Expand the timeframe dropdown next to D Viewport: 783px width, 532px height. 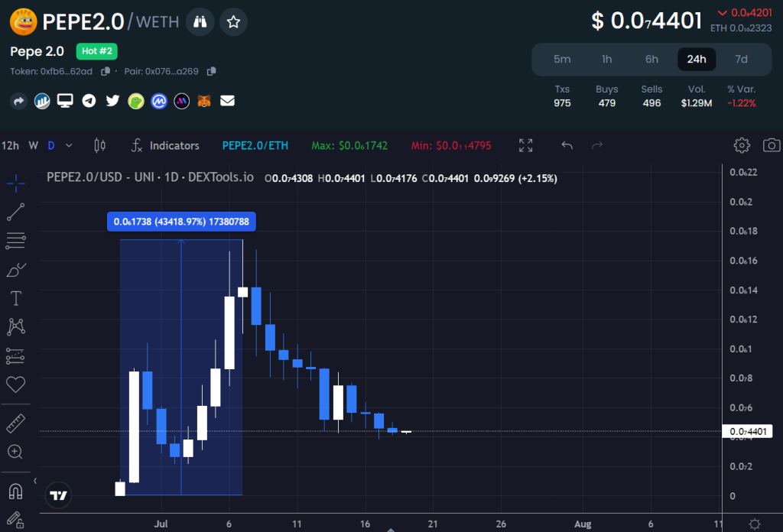point(68,144)
